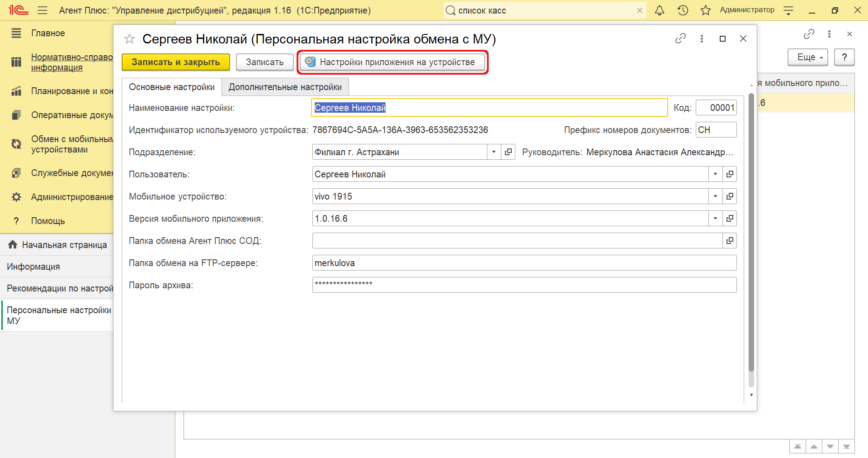Click into Папка обмена Агент Плюс СОД field

point(517,241)
